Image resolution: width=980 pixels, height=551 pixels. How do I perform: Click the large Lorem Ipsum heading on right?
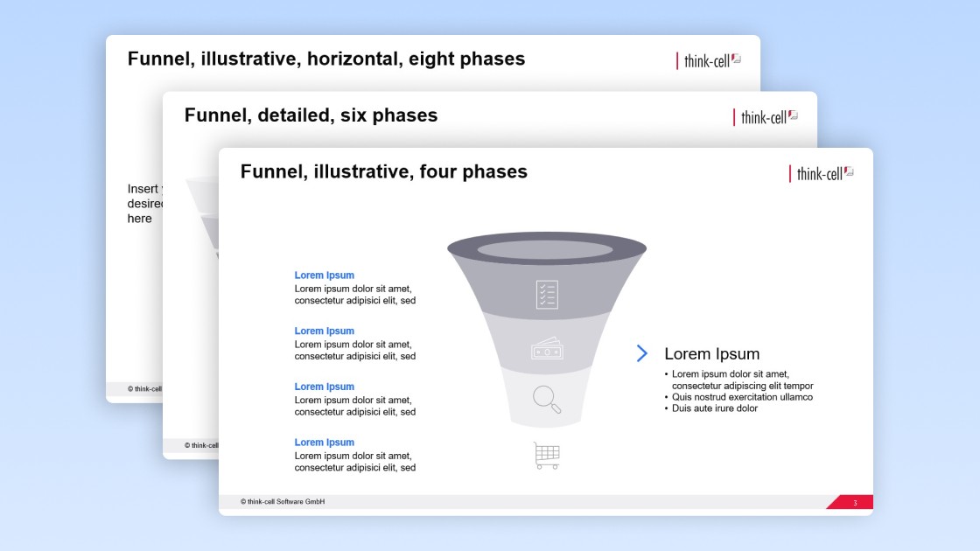711,354
